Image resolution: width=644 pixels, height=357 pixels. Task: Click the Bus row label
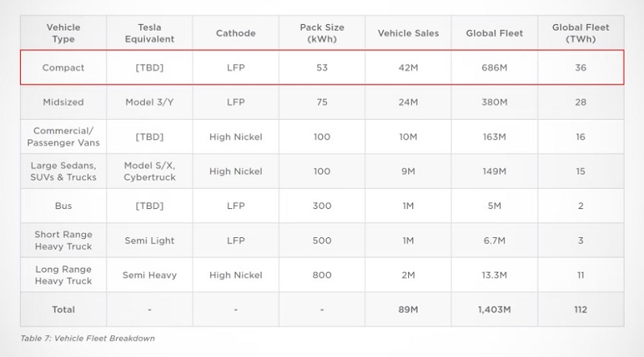[64, 206]
